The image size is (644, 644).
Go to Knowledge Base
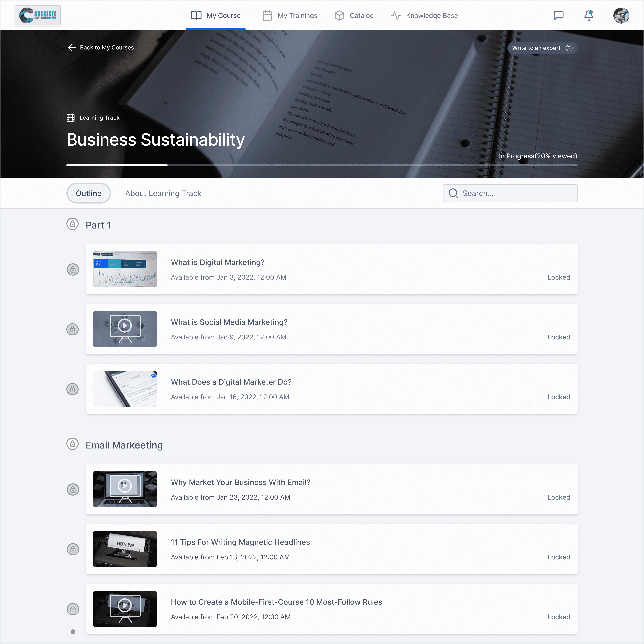(424, 16)
